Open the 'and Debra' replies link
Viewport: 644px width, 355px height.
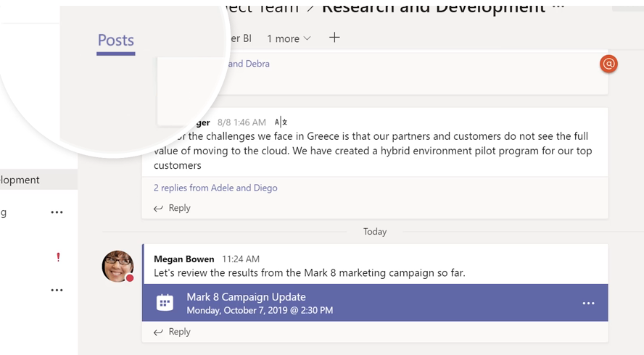coord(249,64)
